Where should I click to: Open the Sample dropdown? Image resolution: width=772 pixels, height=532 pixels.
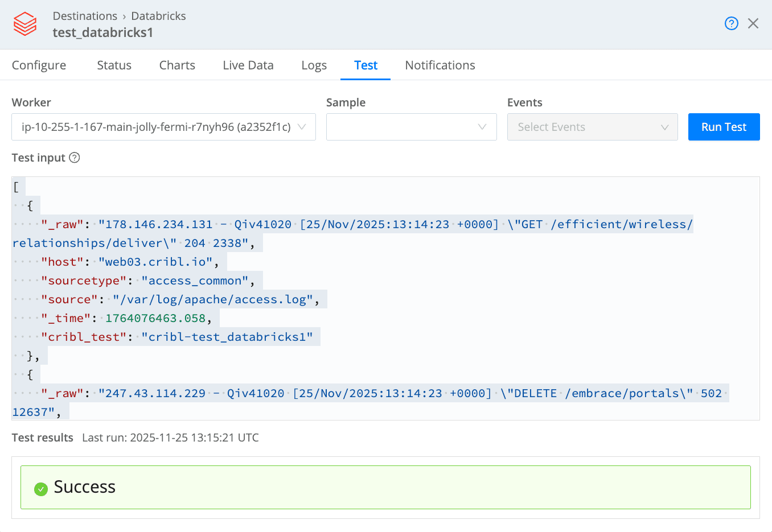(x=411, y=127)
